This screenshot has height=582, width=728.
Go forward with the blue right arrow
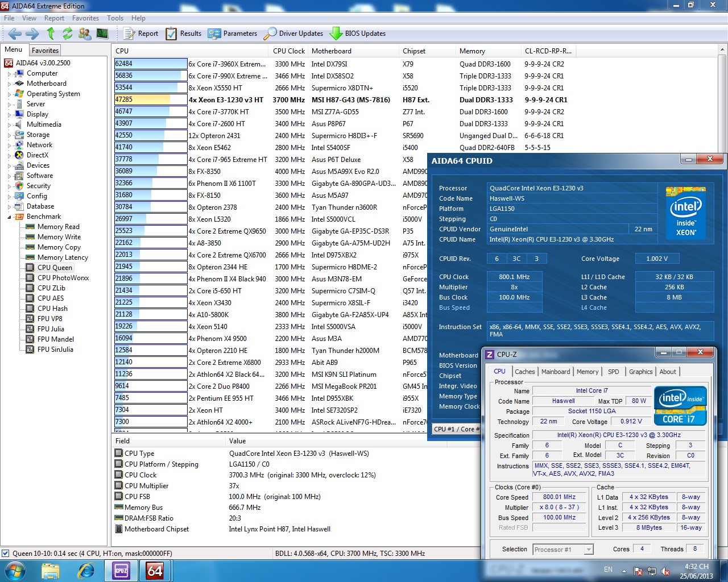coord(32,34)
